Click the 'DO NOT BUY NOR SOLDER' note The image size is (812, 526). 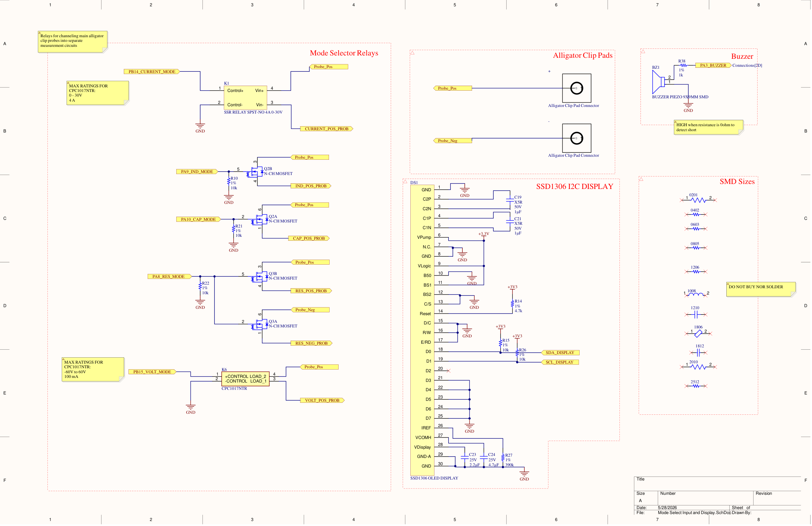[x=761, y=289]
